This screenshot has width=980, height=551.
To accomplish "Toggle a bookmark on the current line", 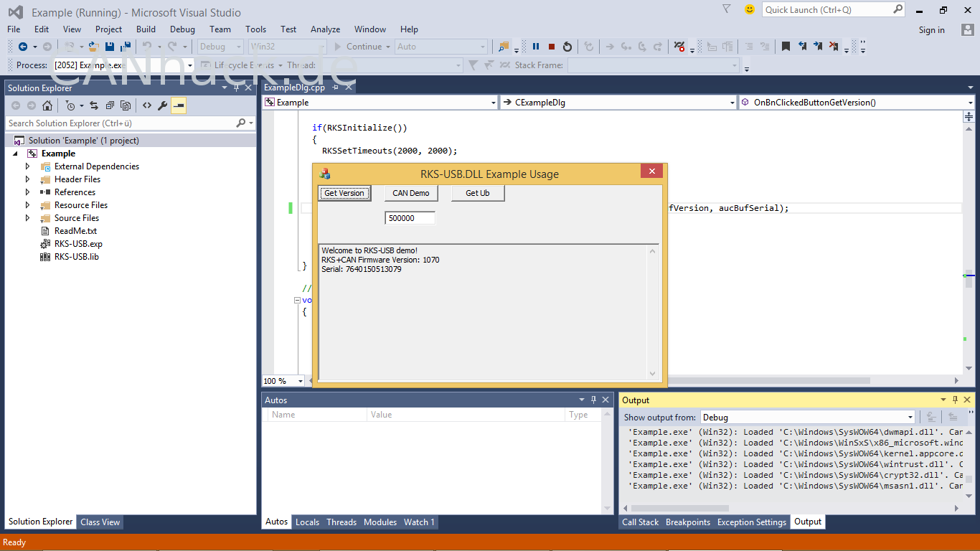I will (786, 47).
